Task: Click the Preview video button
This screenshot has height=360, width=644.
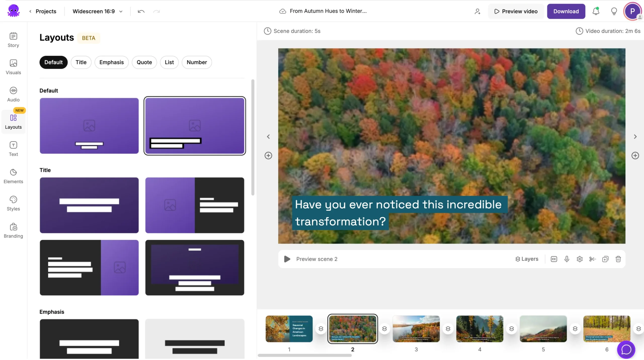Action: pos(516,11)
